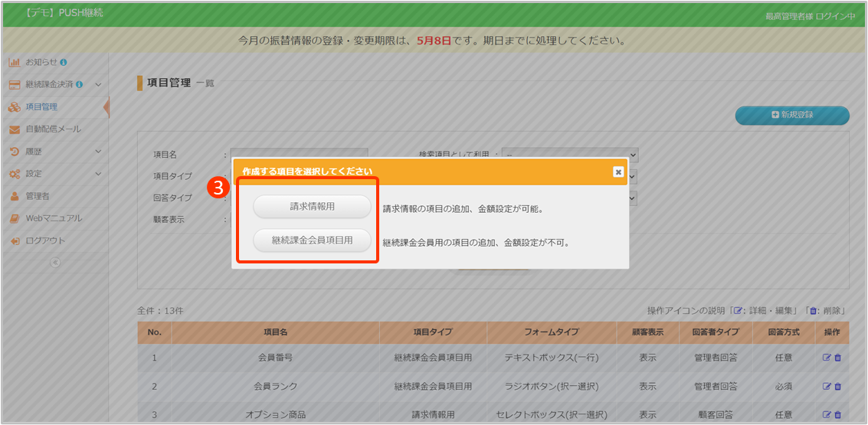Image resolution: width=868 pixels, height=425 pixels.
Task: Open 項目管理 in the sidebar menu
Action: (x=41, y=107)
